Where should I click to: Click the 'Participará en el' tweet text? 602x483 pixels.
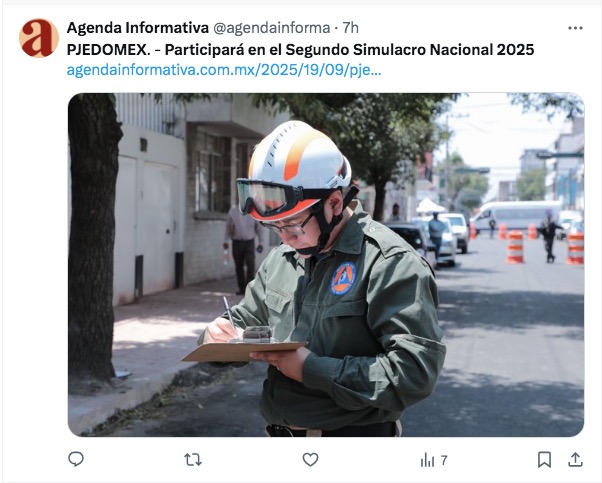tap(223, 50)
